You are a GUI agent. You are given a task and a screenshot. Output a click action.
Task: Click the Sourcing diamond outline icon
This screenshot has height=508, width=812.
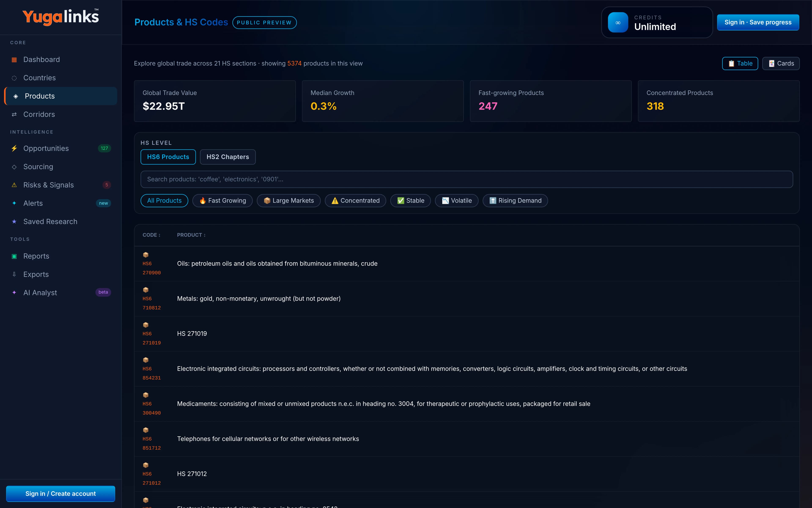click(14, 167)
